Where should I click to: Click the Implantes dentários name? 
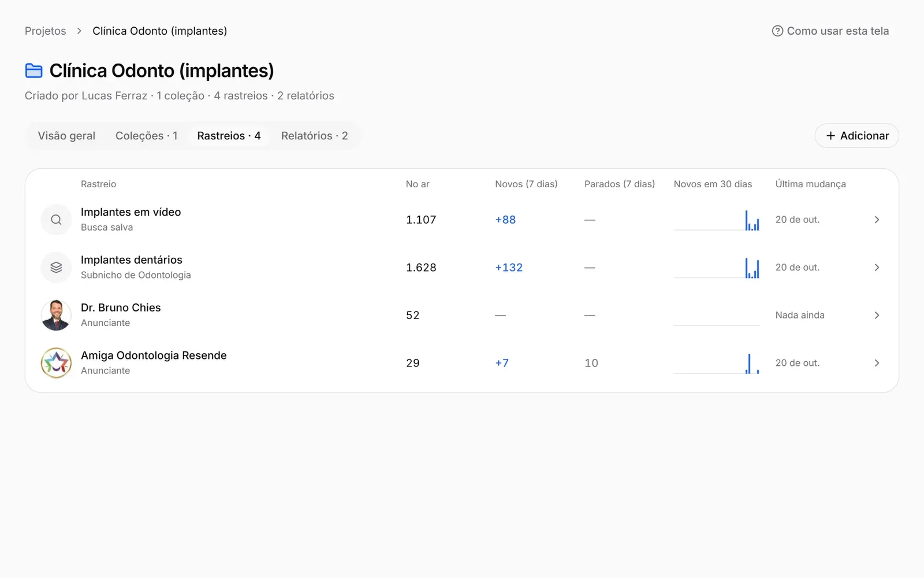click(x=132, y=260)
